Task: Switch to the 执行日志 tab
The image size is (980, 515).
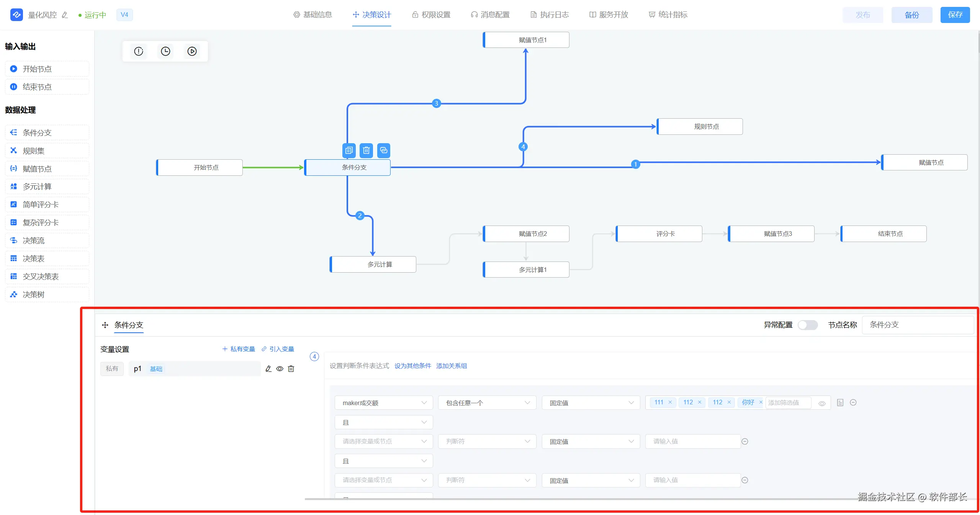Action: (550, 15)
